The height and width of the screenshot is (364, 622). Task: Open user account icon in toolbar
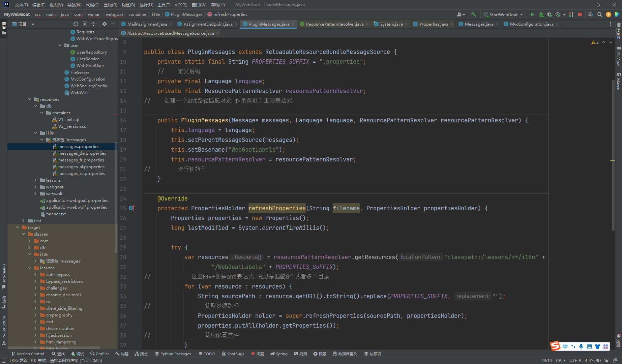pyautogui.click(x=461, y=14)
